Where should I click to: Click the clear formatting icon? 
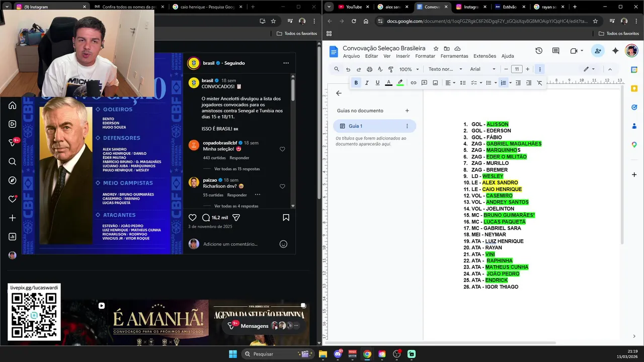pyautogui.click(x=540, y=83)
